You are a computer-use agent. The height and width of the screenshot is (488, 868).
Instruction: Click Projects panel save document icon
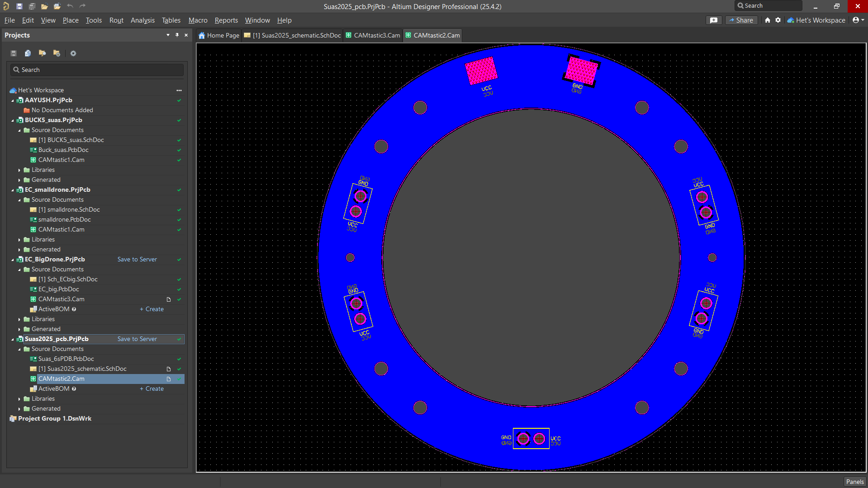tap(14, 53)
